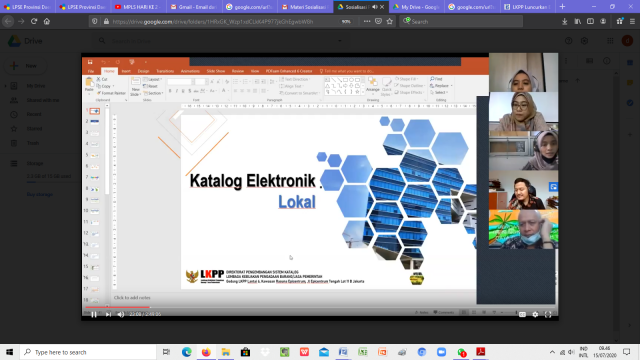Viewport: 640px width, 360px height.
Task: Open Drive help question icon
Action: pyautogui.click(x=569, y=41)
